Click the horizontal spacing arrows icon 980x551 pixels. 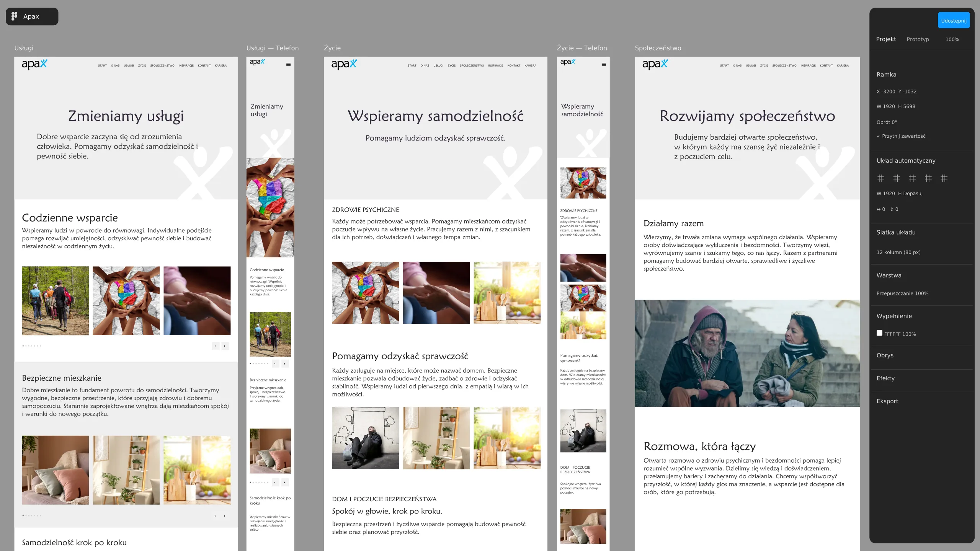[x=879, y=209]
